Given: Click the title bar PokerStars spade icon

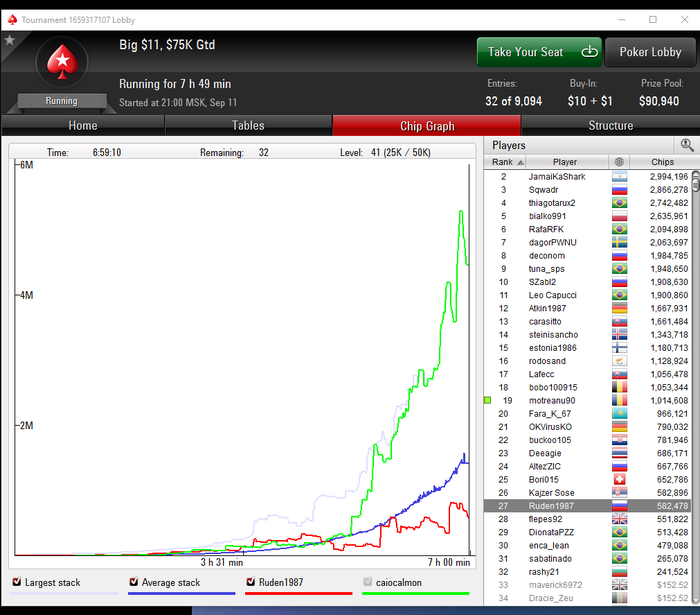Looking at the screenshot, I should pos(12,20).
